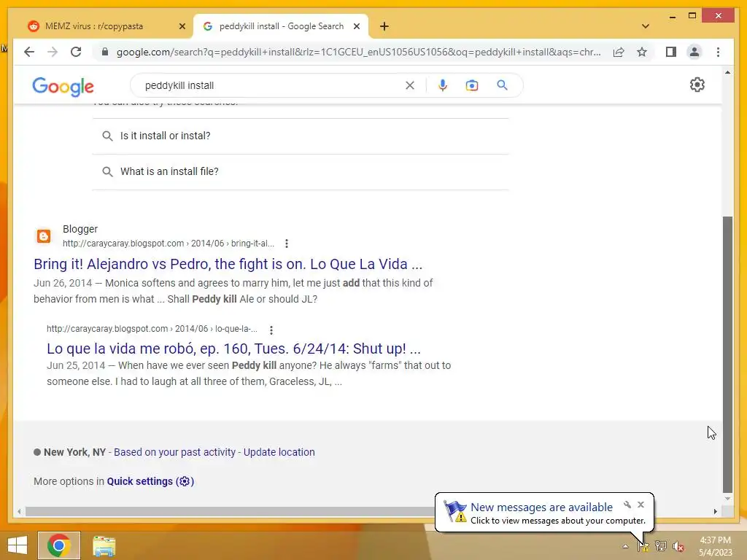Click the horizontal scrollbar thumb
747x560 pixels.
tap(231, 511)
